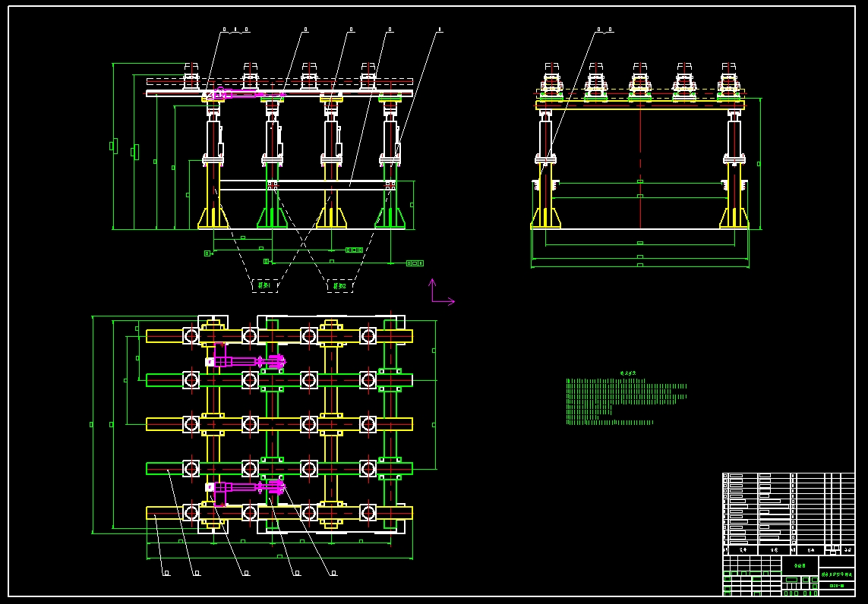Click the balloon leader label above side view
The height and width of the screenshot is (604, 868).
tap(604, 30)
